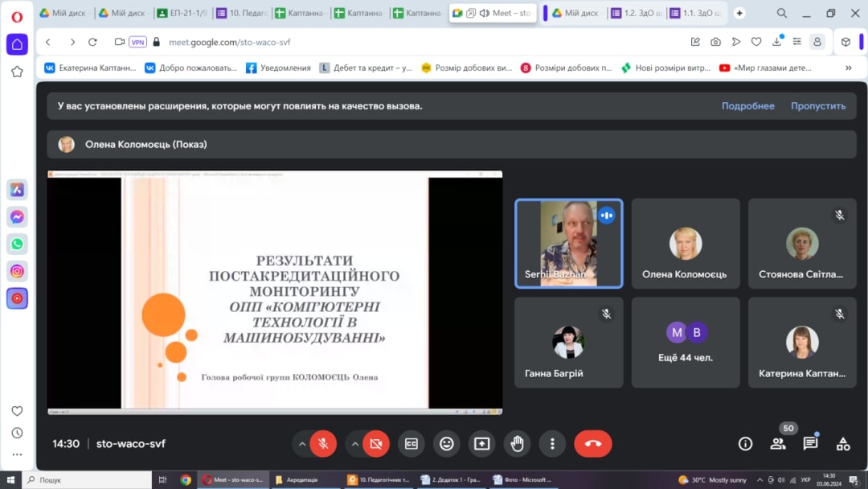This screenshot has width=868, height=489.
Task: Select Serhii Bazhan video tile
Action: tap(568, 243)
